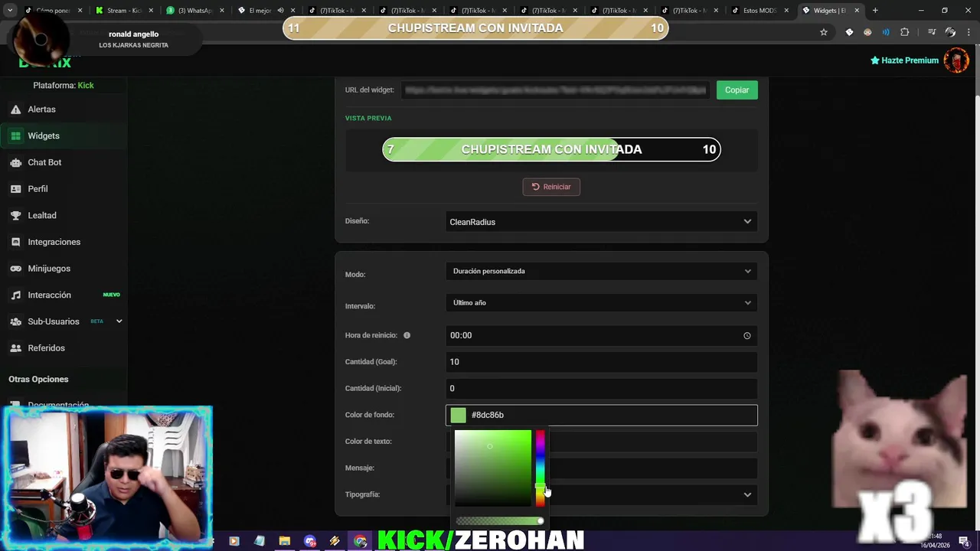
Task: Switch to the 'Stream - Kick' browser tab
Action: (x=124, y=11)
